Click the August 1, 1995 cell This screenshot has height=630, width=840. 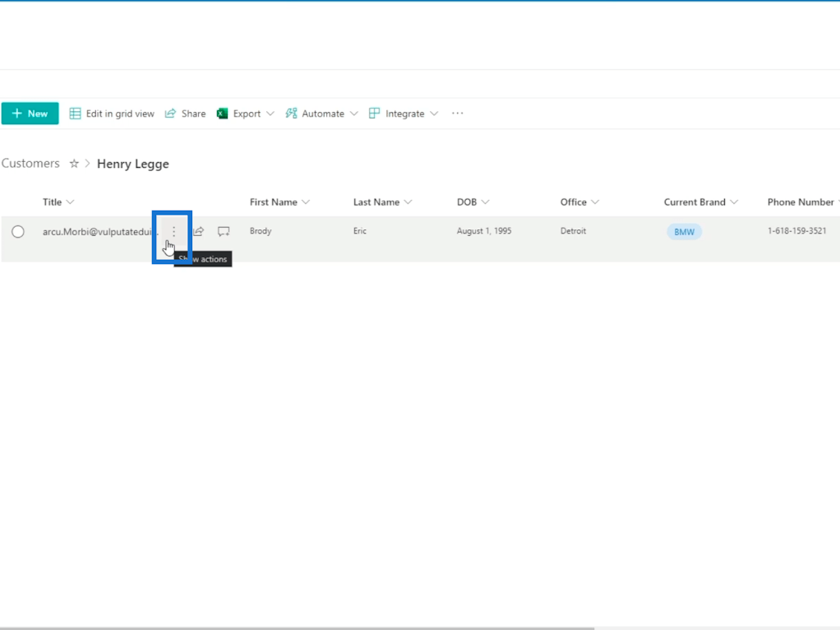[x=484, y=231]
